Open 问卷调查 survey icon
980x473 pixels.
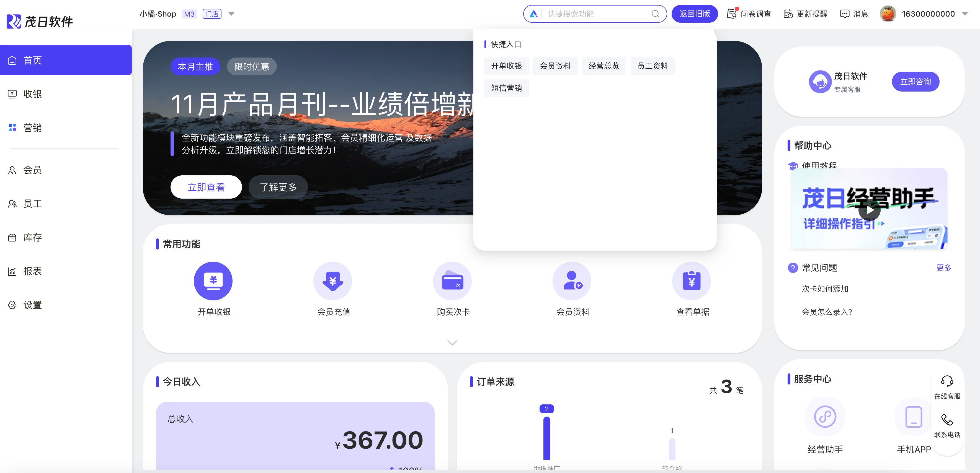731,14
